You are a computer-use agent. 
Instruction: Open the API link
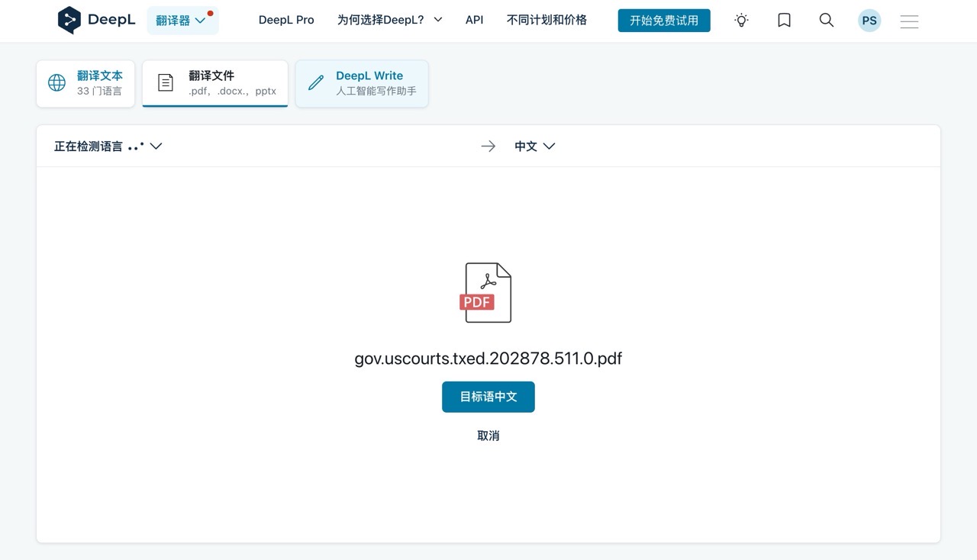coord(474,20)
